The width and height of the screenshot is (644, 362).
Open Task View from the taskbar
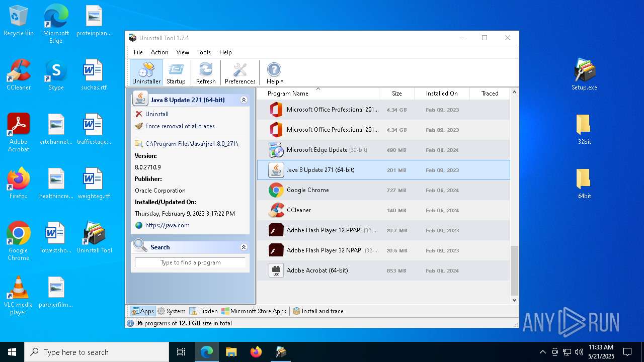181,352
